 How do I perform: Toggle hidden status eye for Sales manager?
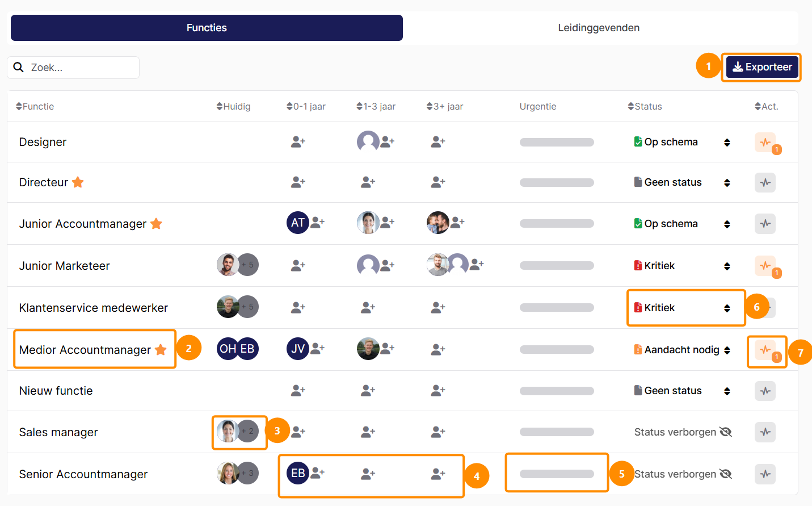tap(726, 432)
